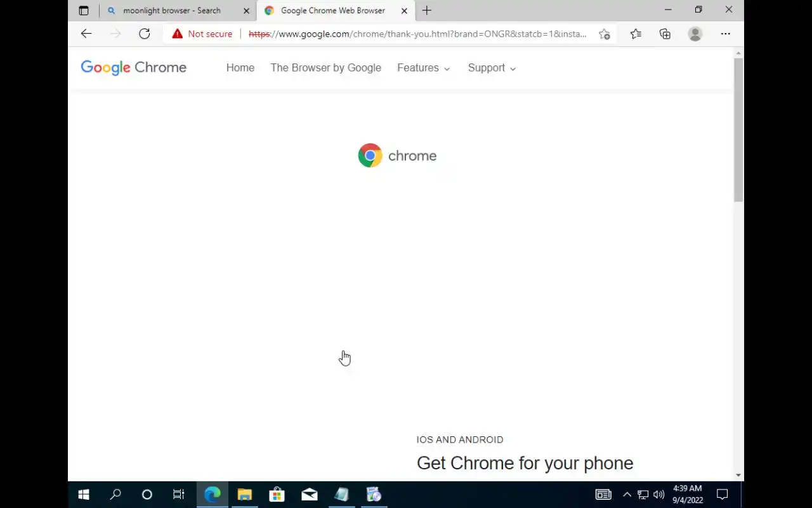Open the Home link
The width and height of the screenshot is (812, 508).
point(240,68)
